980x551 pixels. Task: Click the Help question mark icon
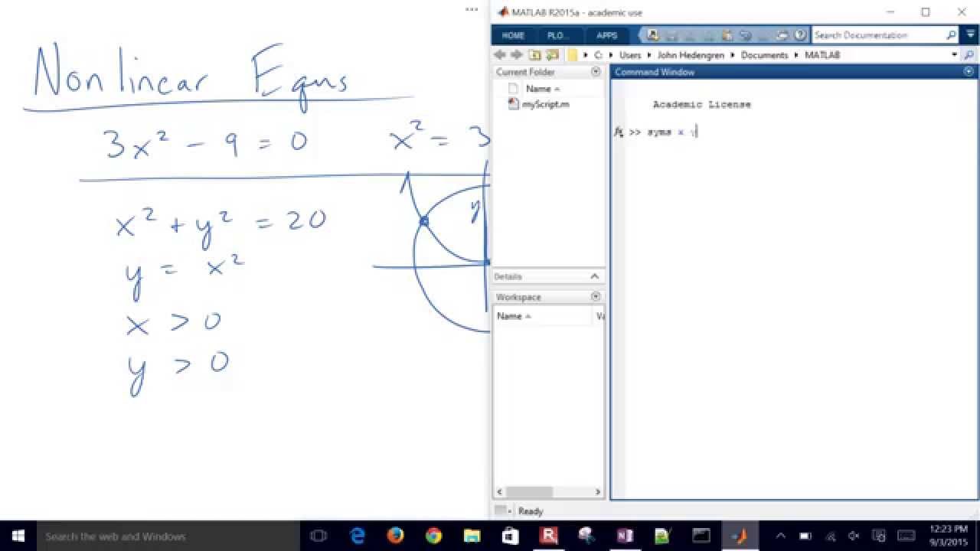pos(799,35)
